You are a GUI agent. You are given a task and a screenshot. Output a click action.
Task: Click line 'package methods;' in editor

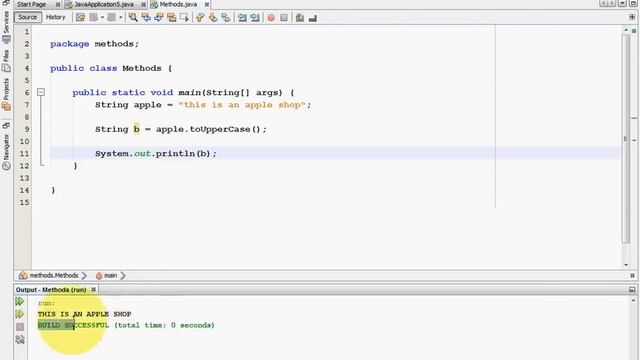pos(94,44)
